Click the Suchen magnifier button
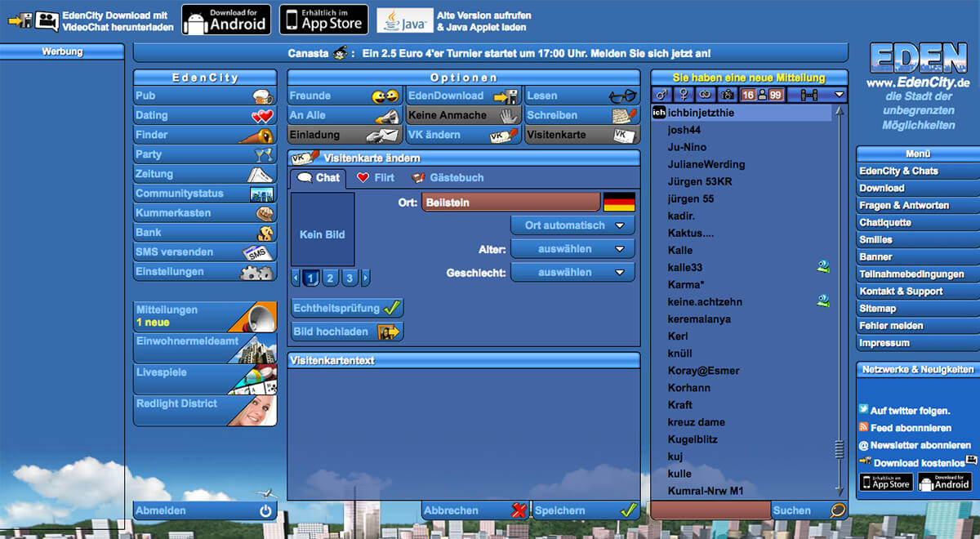The image size is (980, 539). pyautogui.click(x=809, y=510)
